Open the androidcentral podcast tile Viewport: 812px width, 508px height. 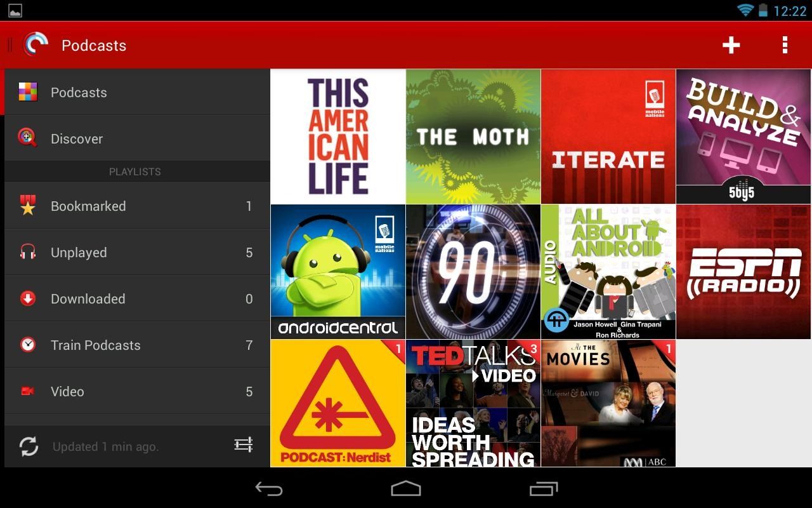click(x=337, y=271)
